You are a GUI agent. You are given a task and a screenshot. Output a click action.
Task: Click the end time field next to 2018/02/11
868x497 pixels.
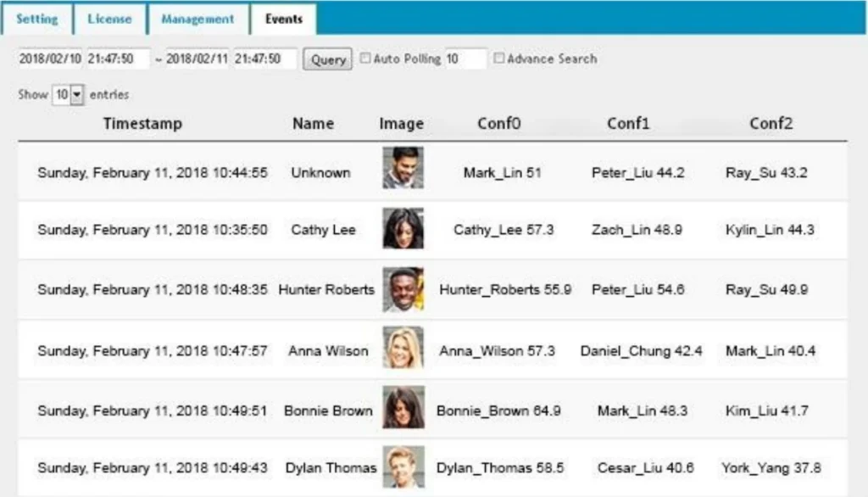coord(264,59)
